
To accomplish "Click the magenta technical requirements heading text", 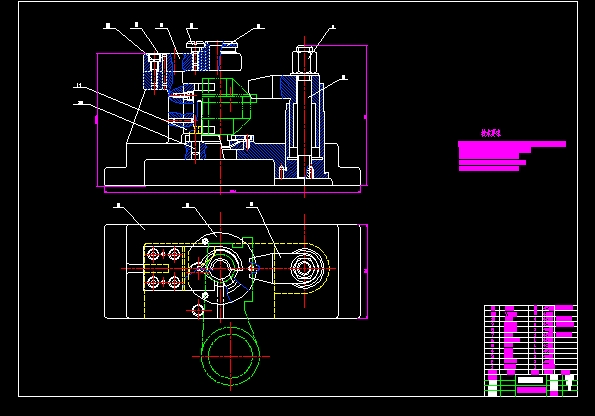I will 491,133.
